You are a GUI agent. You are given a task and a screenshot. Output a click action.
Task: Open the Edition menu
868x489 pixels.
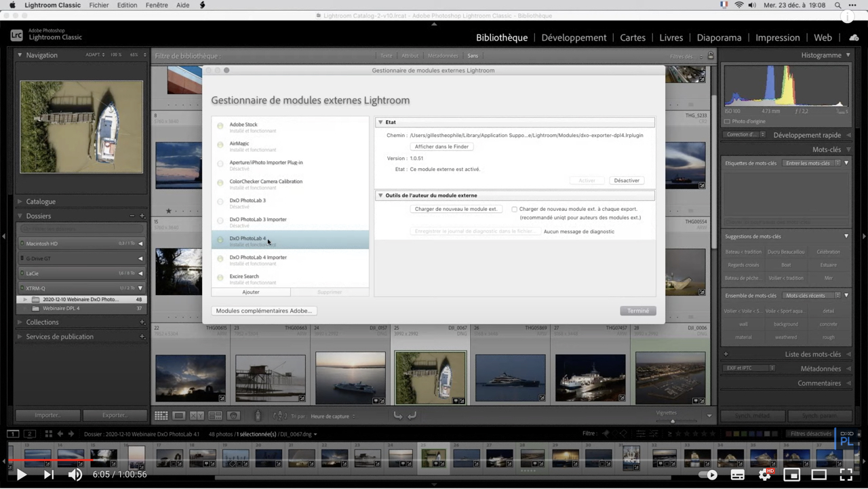[127, 5]
